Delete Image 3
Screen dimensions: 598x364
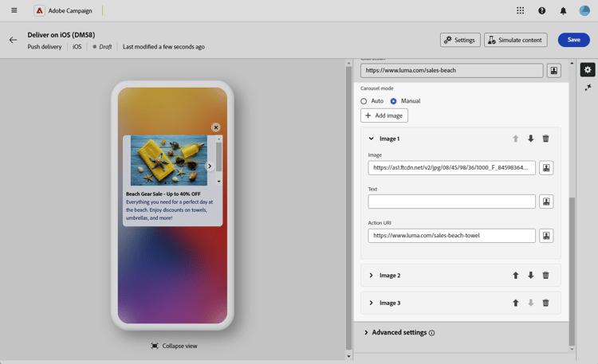click(545, 303)
